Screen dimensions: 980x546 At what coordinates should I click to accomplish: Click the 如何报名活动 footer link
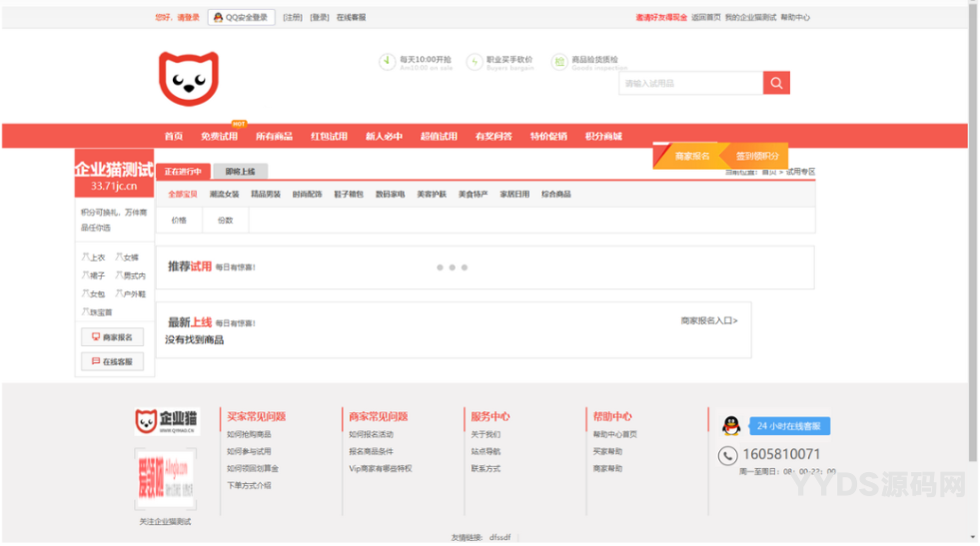click(x=372, y=434)
